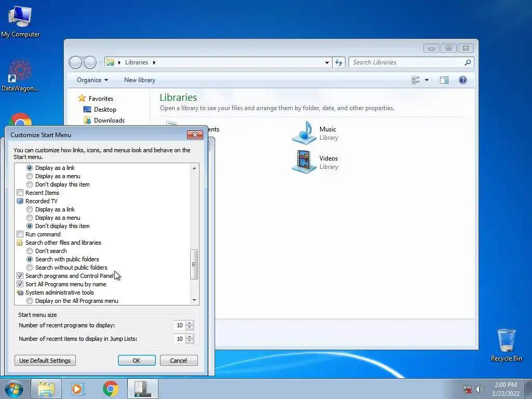Click the arrow after Libraries in address bar
Image resolution: width=532 pixels, height=399 pixels.
(x=154, y=62)
